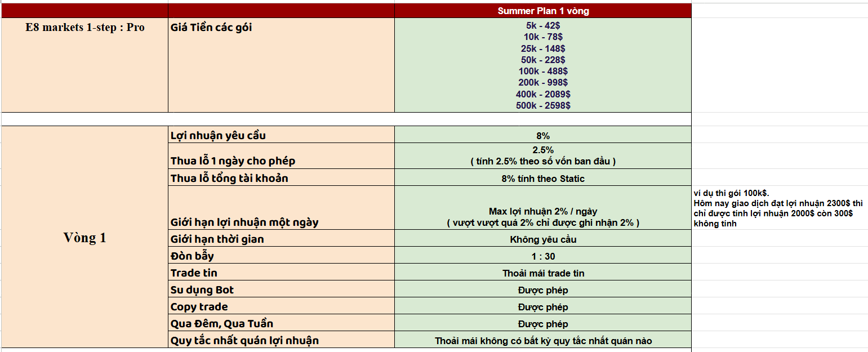Select the '8%' profit target value cell
The width and height of the screenshot is (868, 352).
(x=543, y=135)
